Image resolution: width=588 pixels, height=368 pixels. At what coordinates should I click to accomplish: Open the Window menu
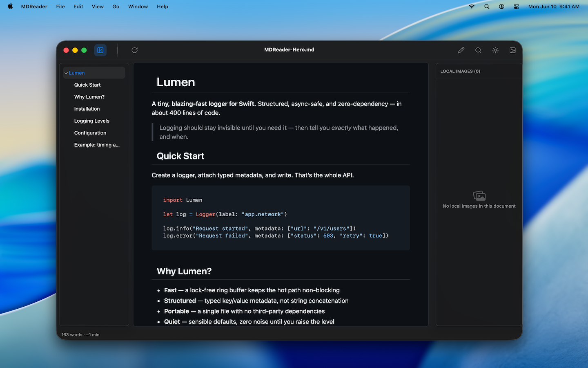pos(138,7)
